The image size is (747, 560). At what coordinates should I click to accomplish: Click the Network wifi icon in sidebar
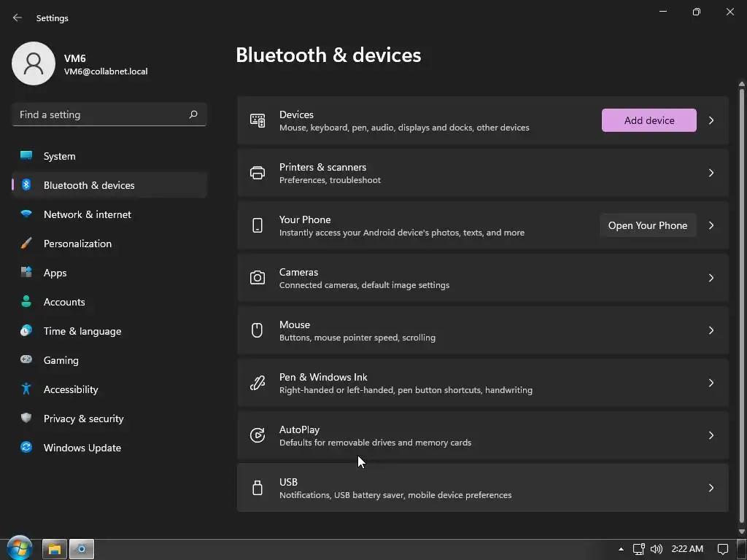click(x=26, y=214)
